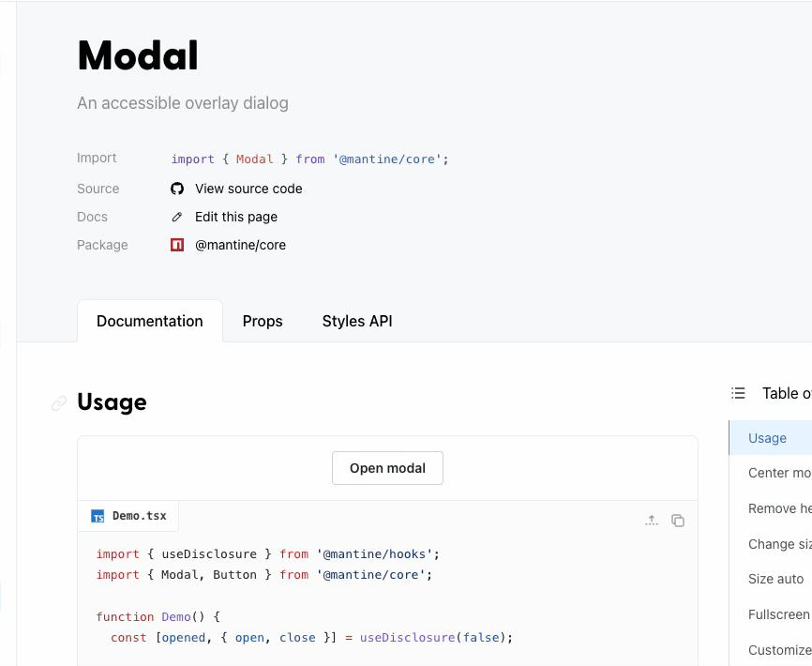Open the Size auto section link
The image size is (812, 666).
[775, 579]
